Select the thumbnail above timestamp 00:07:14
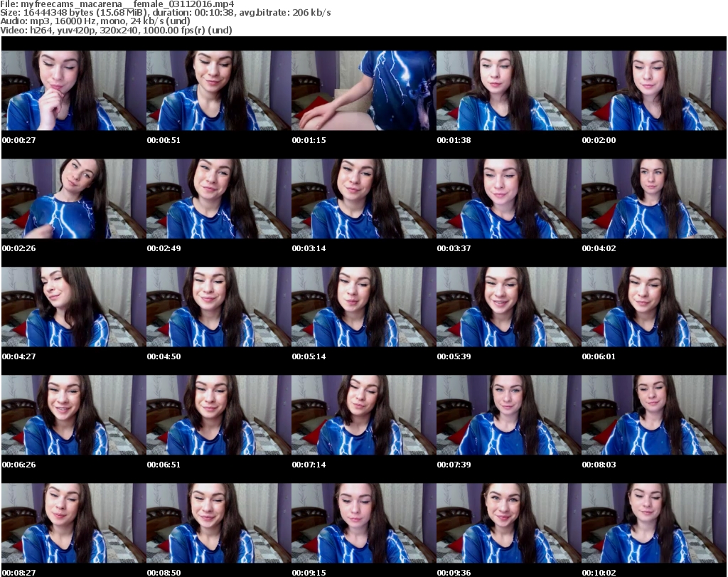The image size is (728, 577). point(363,415)
